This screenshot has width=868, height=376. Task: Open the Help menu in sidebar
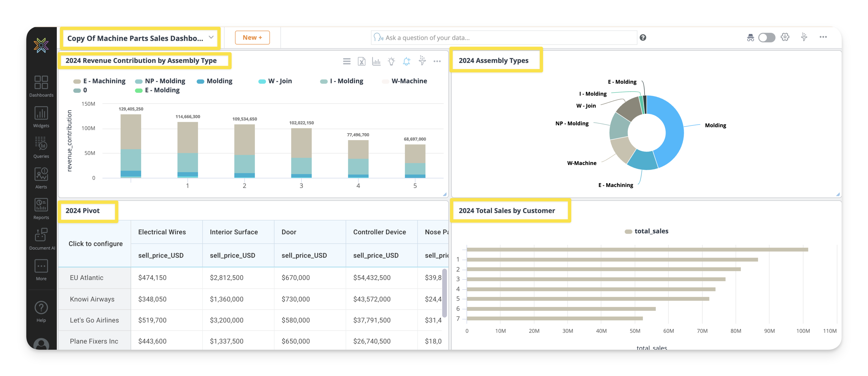coord(41,310)
